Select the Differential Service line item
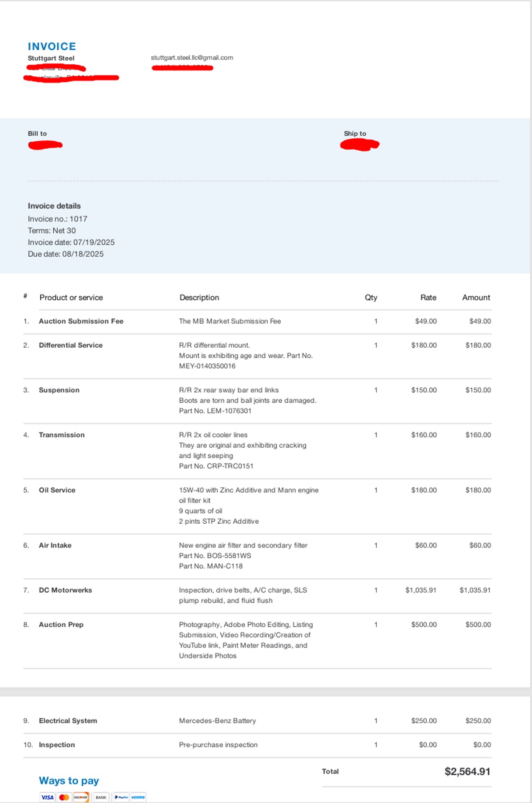 click(x=71, y=345)
